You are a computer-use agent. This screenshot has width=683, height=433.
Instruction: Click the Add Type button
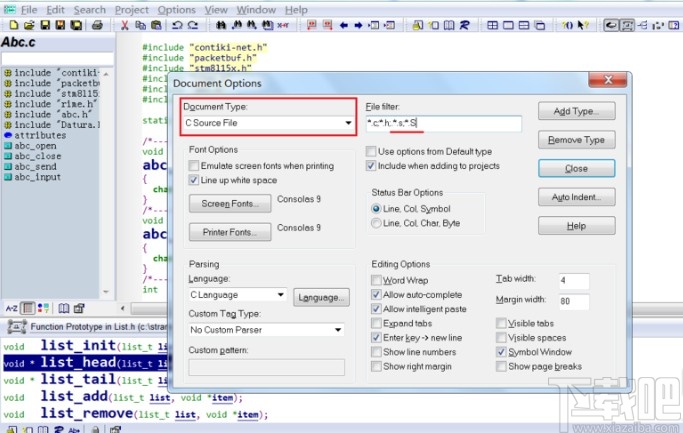[x=576, y=111]
